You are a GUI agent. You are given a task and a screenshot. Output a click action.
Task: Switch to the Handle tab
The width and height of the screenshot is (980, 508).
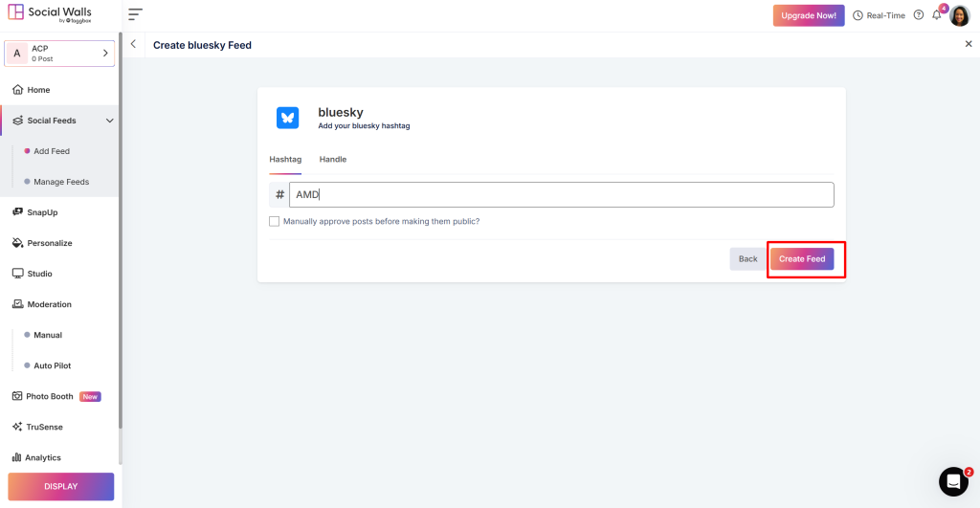point(332,160)
